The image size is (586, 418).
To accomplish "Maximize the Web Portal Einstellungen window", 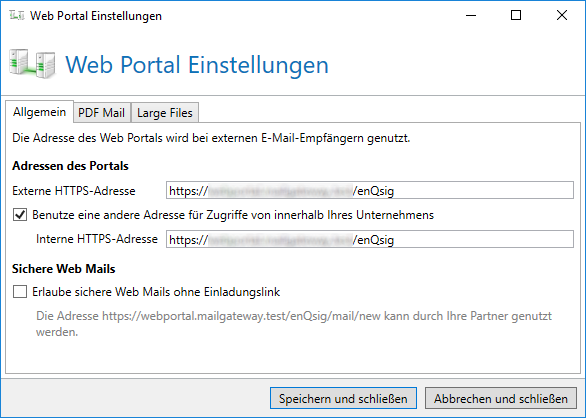I will click(516, 15).
